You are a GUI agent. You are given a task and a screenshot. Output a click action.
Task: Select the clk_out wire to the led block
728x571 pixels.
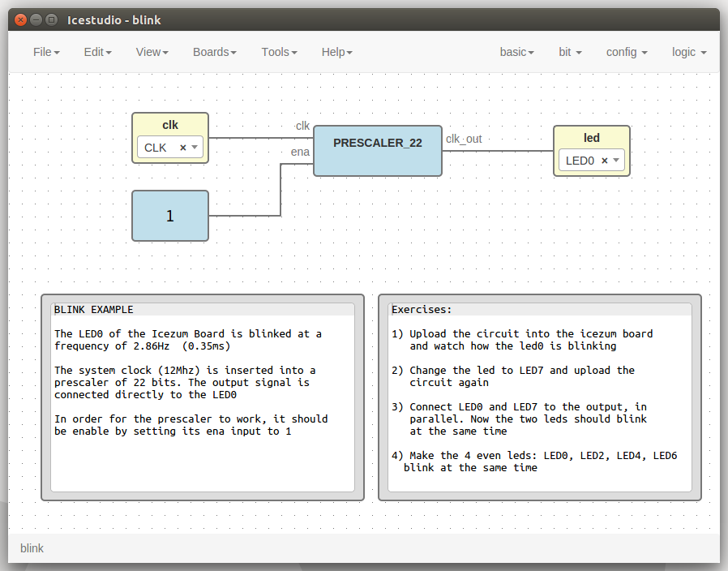pyautogui.click(x=499, y=151)
